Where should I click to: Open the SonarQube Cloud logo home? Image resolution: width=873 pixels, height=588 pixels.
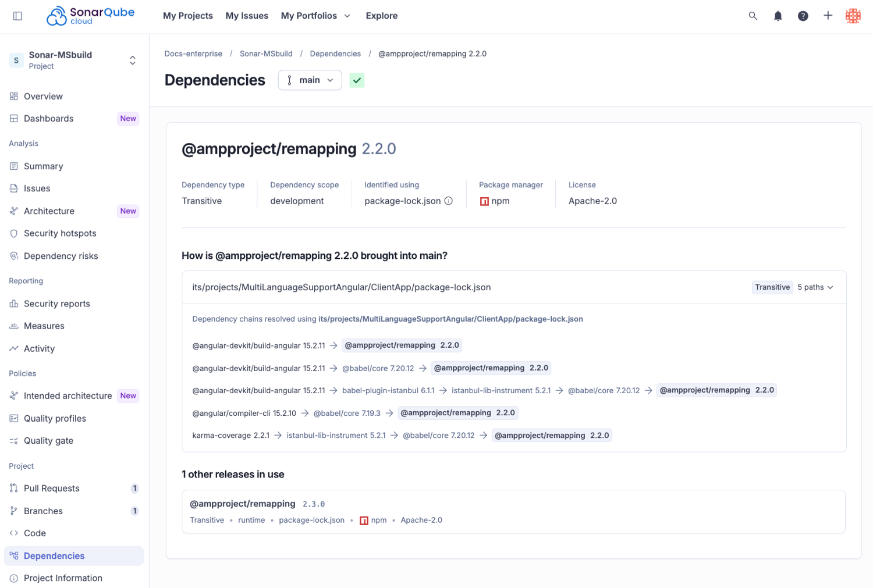coord(90,16)
